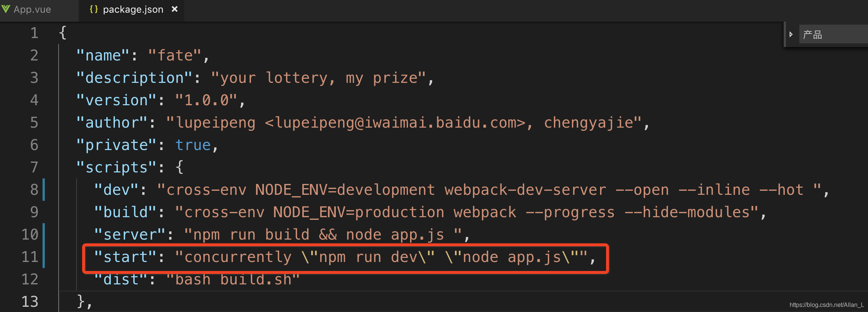Click line number 11 in gutter
This screenshot has height=312, width=868.
(x=30, y=257)
